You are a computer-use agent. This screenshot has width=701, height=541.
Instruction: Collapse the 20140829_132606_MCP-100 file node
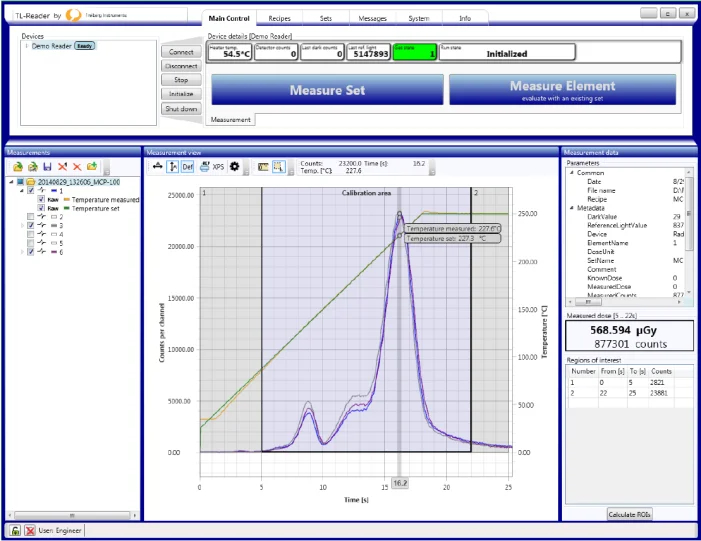click(x=10, y=182)
